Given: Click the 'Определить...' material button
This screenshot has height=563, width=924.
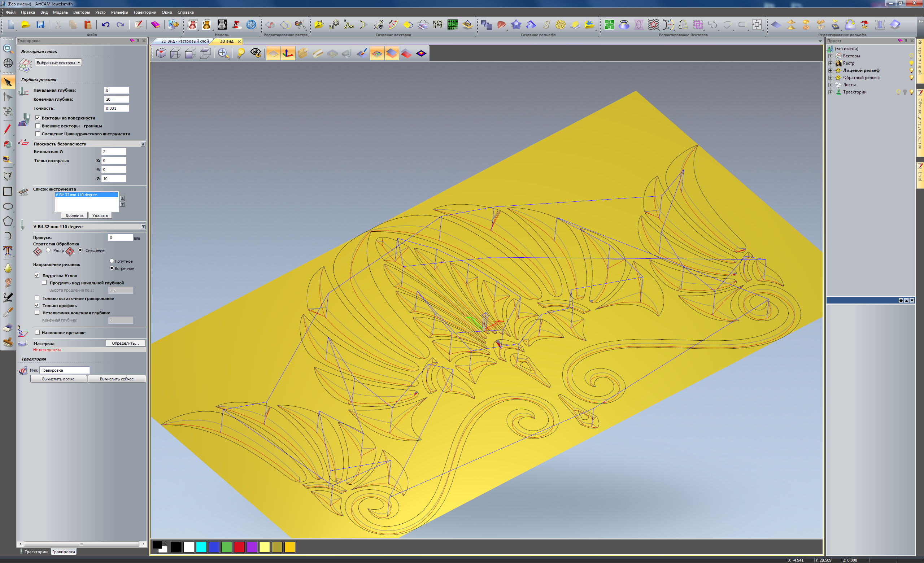Looking at the screenshot, I should [125, 343].
